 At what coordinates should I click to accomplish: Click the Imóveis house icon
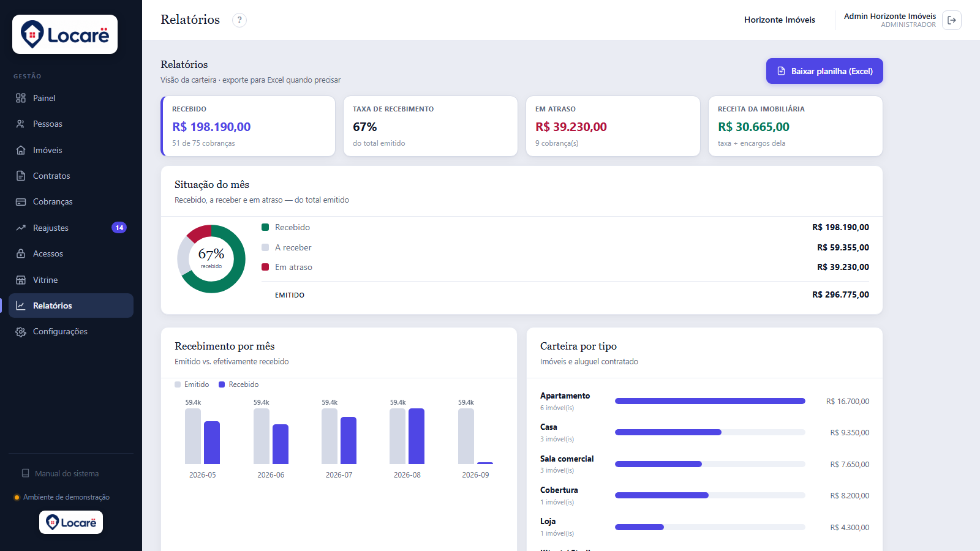coord(21,150)
